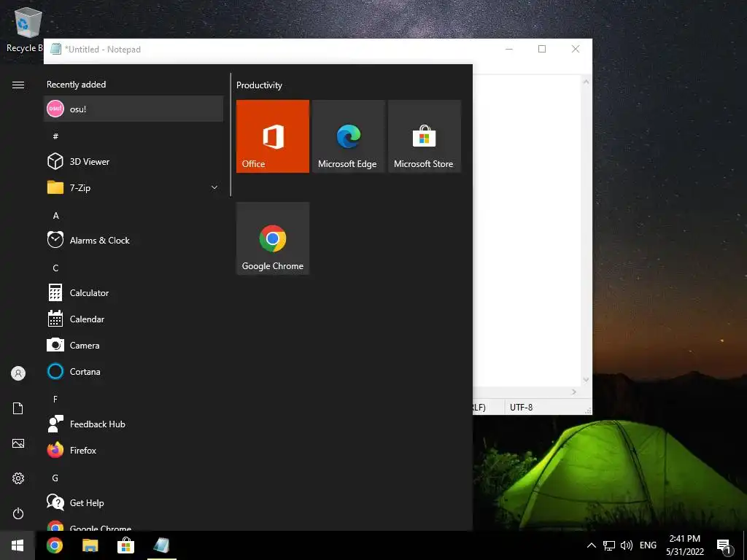Open Microsoft Store tile

pyautogui.click(x=425, y=136)
